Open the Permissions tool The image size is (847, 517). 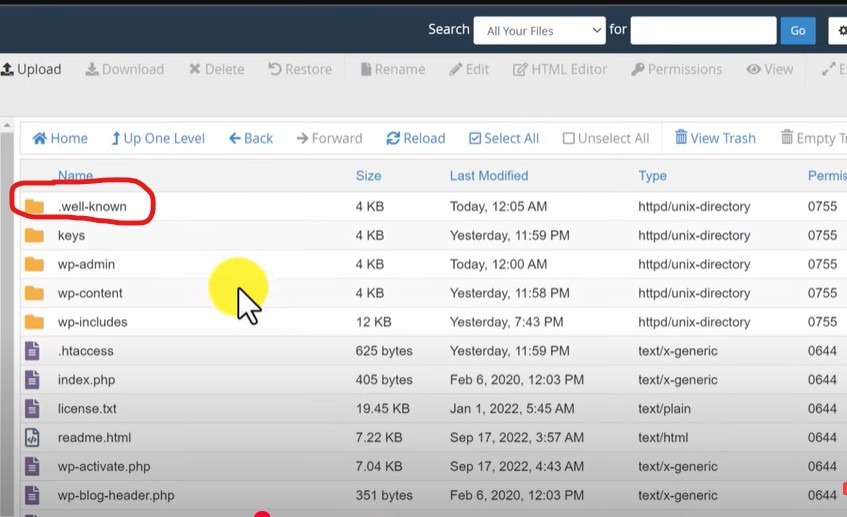click(676, 69)
